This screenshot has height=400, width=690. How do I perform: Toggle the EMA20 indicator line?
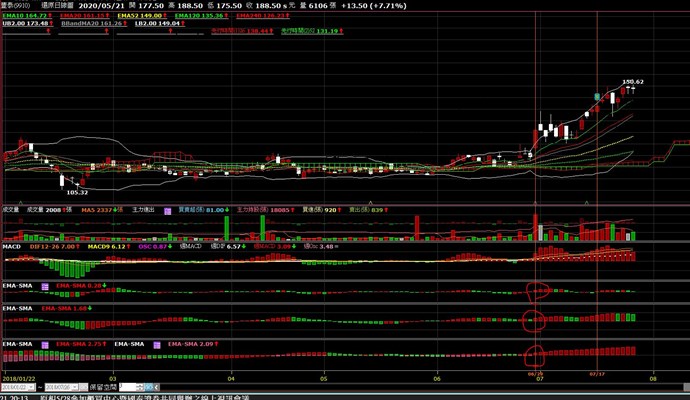(x=80, y=17)
